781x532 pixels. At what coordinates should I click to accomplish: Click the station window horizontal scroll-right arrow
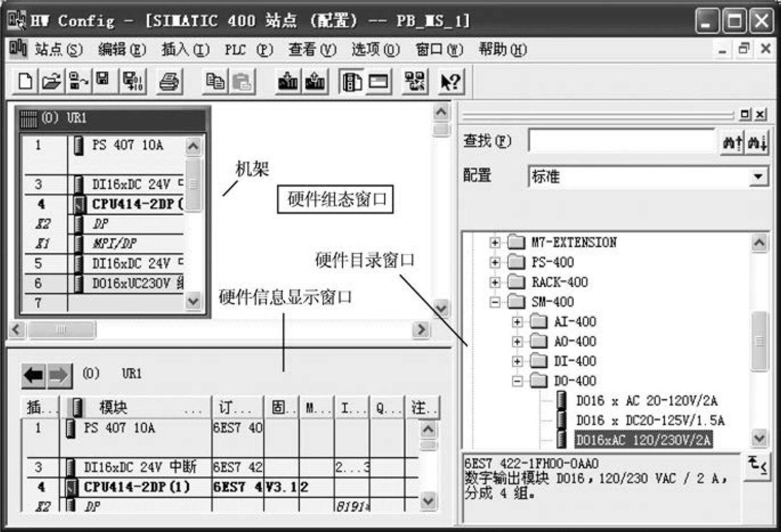point(421,330)
